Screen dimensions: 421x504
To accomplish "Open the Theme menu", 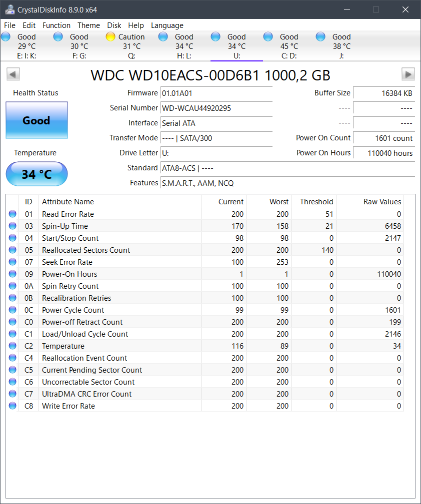I will click(88, 25).
